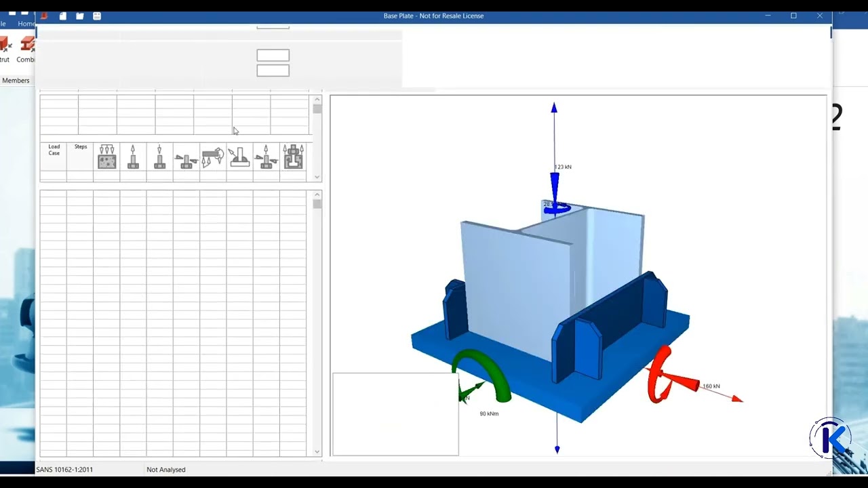This screenshot has height=488, width=868.
Task: Click the Strut icon in background ribbon
Action: coord(5,49)
